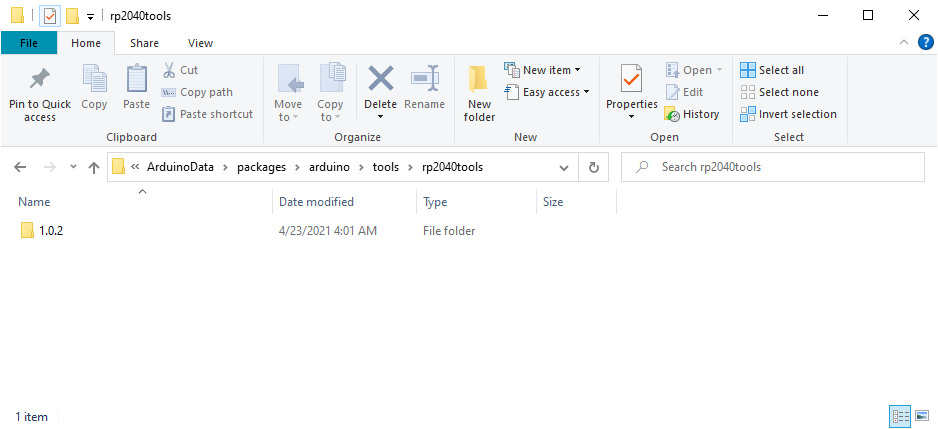Click the File folder type cell
Image resolution: width=938 pixels, height=429 pixels.
click(x=449, y=230)
